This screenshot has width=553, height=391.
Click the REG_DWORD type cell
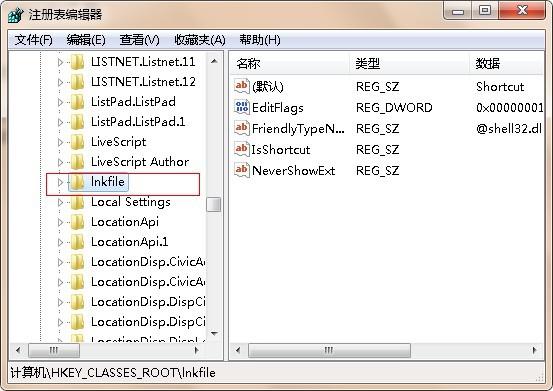coord(394,108)
